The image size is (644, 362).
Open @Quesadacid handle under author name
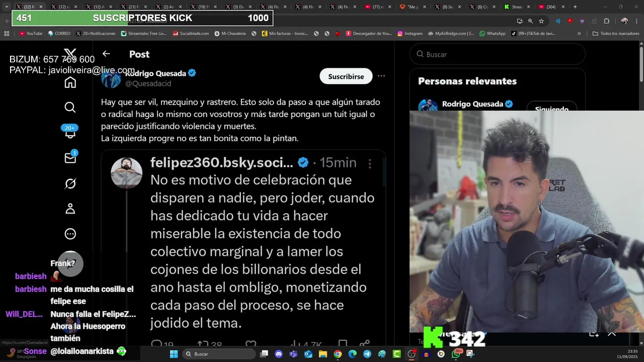[148, 83]
